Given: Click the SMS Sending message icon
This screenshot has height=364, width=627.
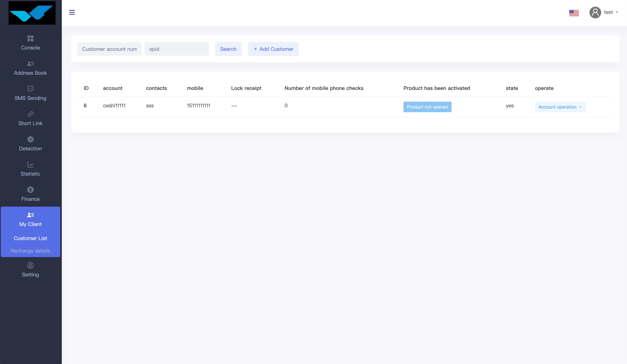Looking at the screenshot, I should pos(30,89).
